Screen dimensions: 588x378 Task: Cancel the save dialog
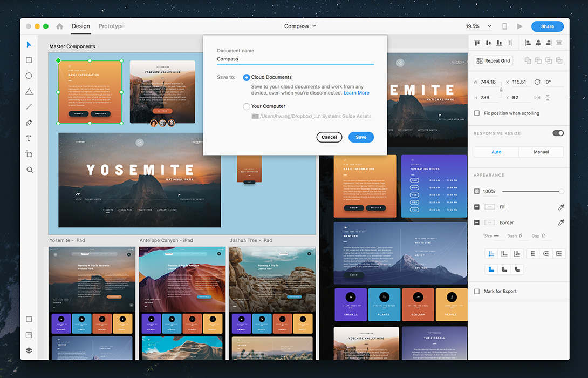tap(329, 137)
